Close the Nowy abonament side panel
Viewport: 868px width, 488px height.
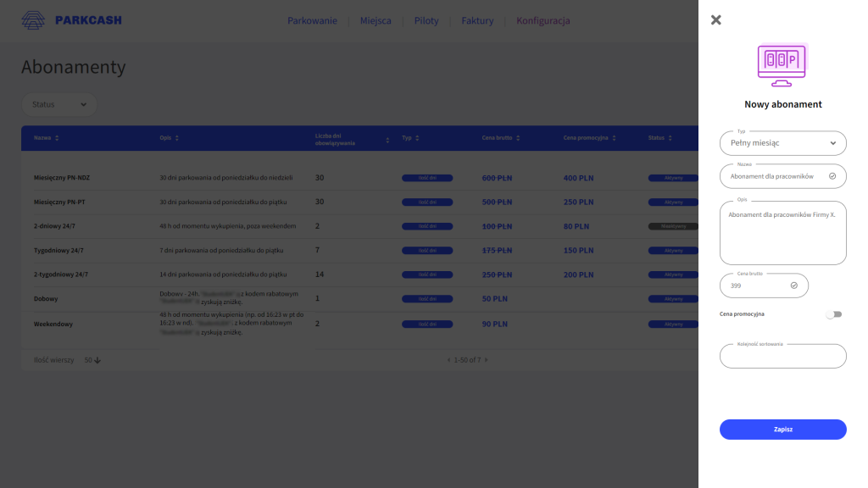coord(716,20)
